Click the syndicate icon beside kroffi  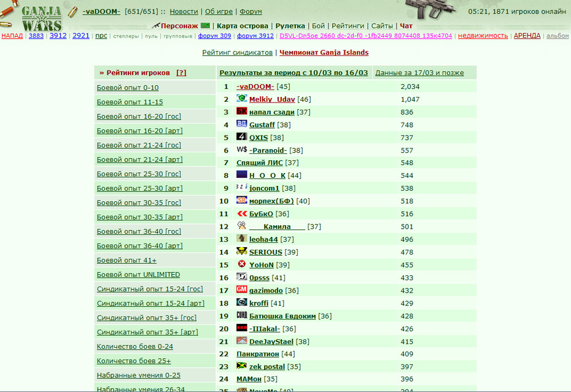click(241, 302)
